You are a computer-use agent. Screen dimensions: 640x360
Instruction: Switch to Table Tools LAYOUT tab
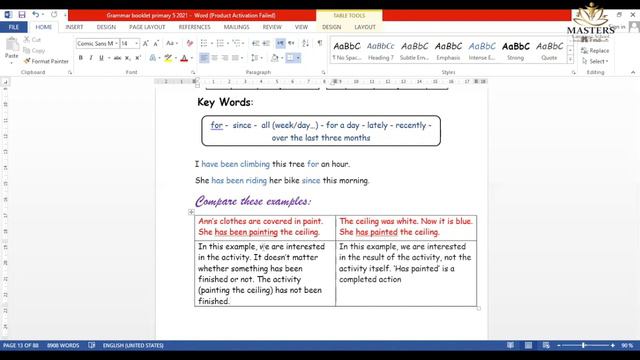[x=364, y=27]
